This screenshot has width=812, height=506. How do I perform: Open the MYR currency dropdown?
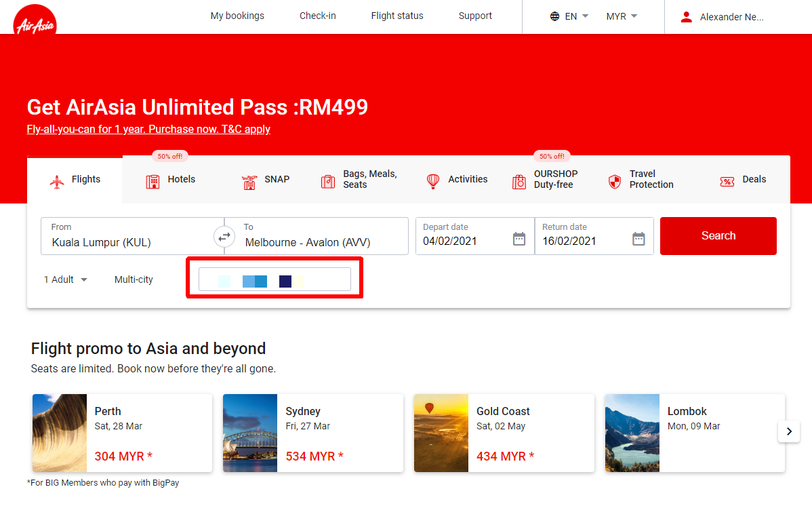622,16
